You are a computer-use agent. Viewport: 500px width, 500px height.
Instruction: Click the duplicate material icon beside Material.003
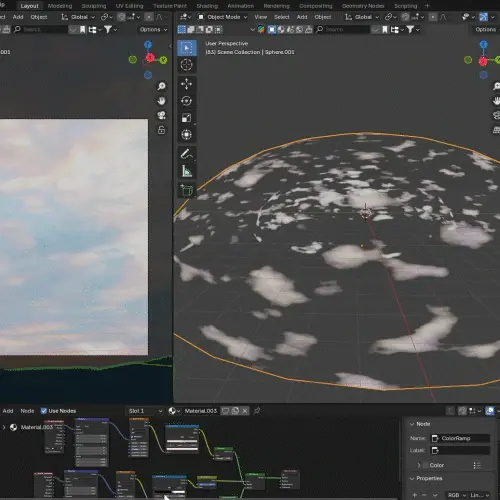pos(235,411)
